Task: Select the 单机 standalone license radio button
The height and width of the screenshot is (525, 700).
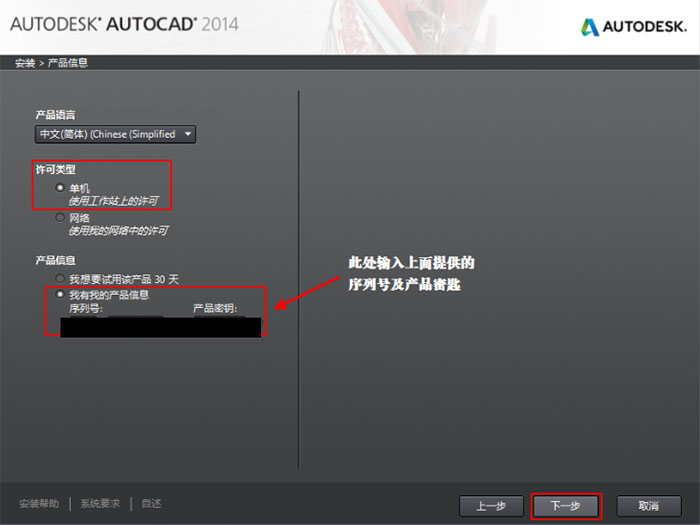Action: point(60,188)
